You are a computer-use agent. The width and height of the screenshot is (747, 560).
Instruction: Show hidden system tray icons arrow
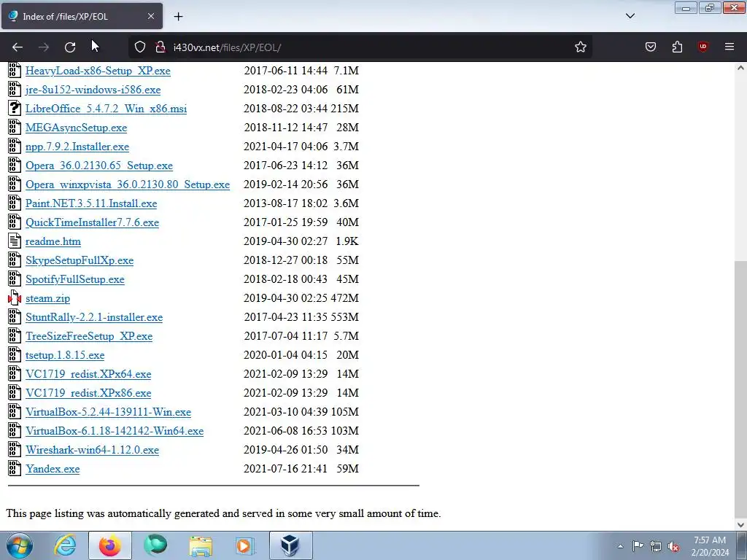pos(620,546)
